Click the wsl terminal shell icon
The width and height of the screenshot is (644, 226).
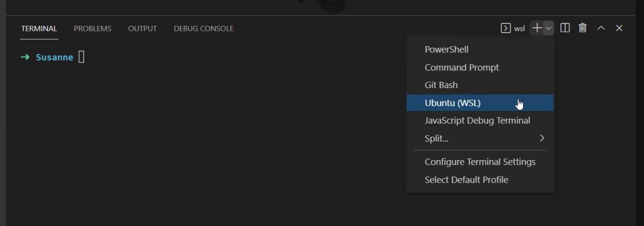[506, 28]
